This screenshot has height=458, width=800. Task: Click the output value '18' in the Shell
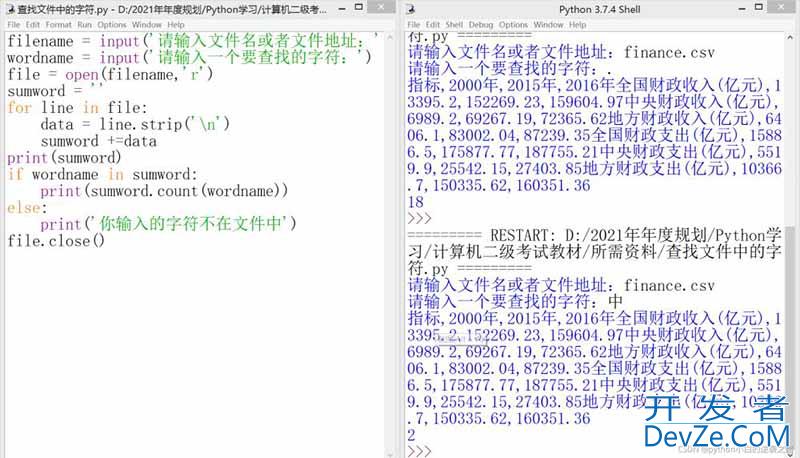point(415,202)
